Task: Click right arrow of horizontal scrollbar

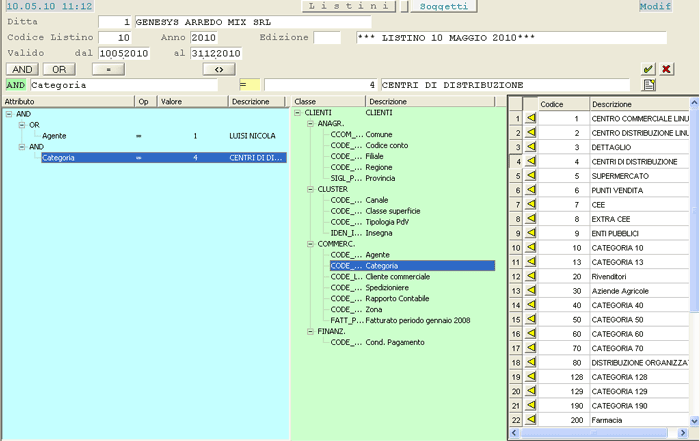Action: (682, 433)
